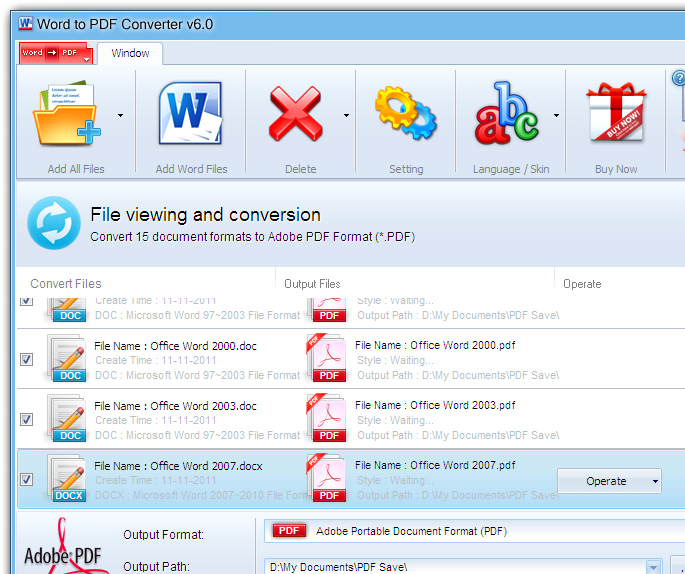Select 'File Name : Office Word 2007.pdf' text
Image resolution: width=685 pixels, height=574 pixels.
click(435, 465)
